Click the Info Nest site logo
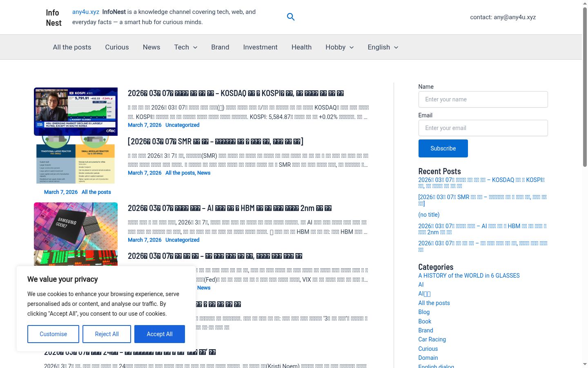 click(54, 18)
